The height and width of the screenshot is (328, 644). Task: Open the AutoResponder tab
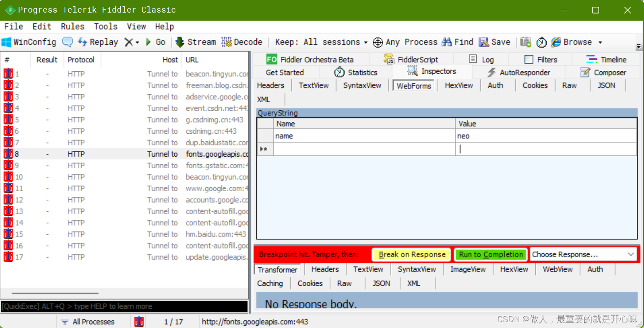[519, 72]
